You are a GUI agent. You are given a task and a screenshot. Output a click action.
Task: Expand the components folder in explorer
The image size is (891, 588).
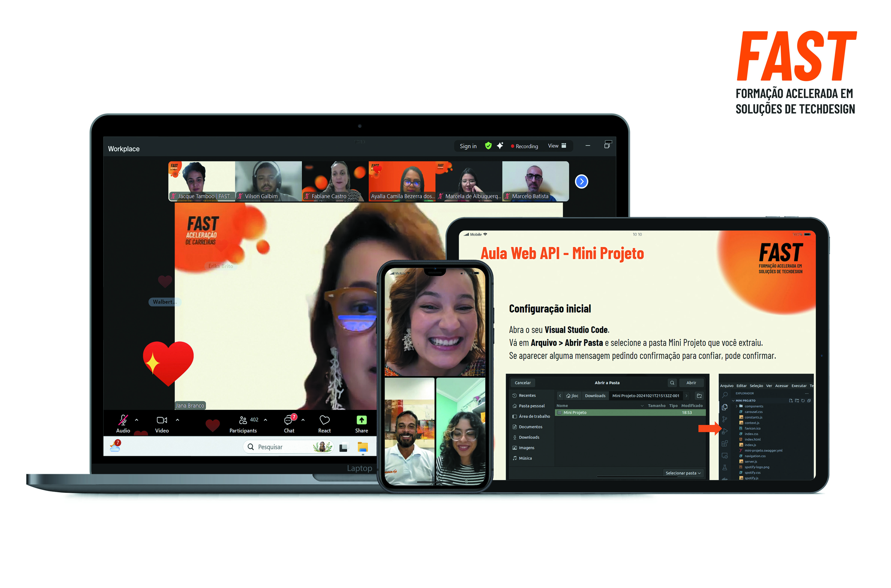pos(754,406)
